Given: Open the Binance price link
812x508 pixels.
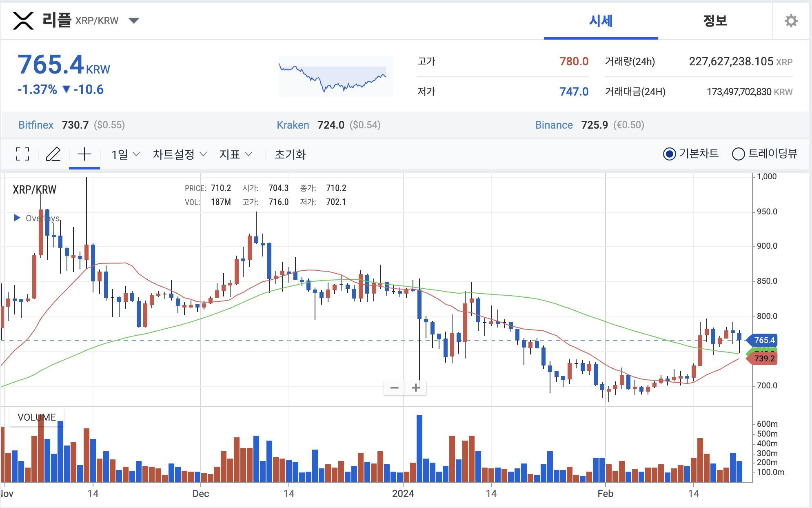Looking at the screenshot, I should (x=554, y=125).
